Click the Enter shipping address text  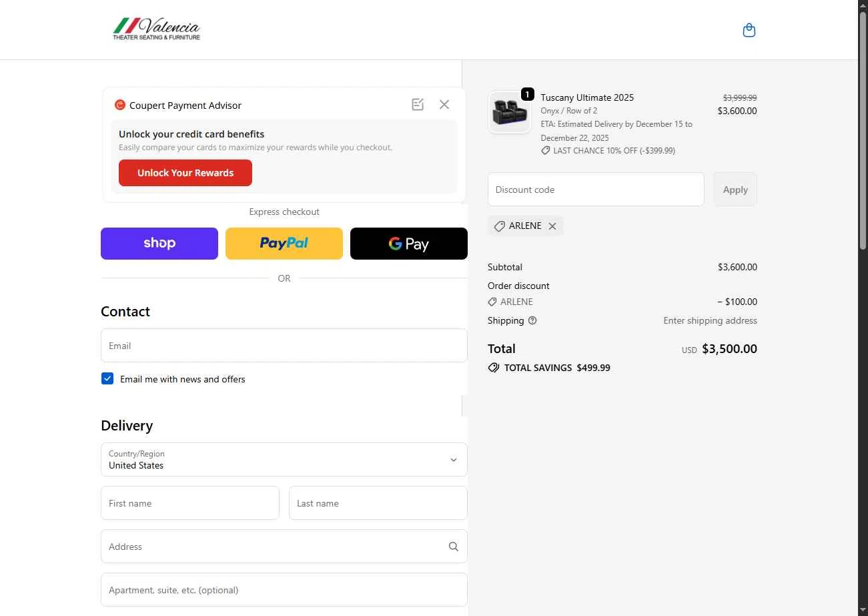710,320
